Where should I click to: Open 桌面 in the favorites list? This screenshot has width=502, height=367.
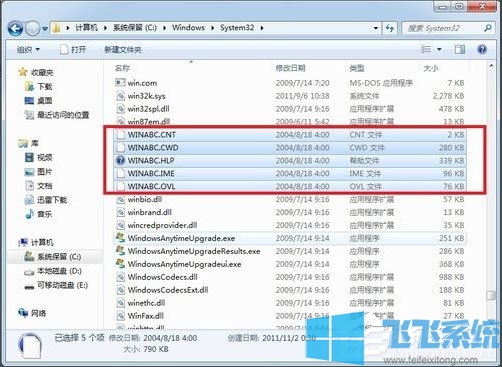45,101
